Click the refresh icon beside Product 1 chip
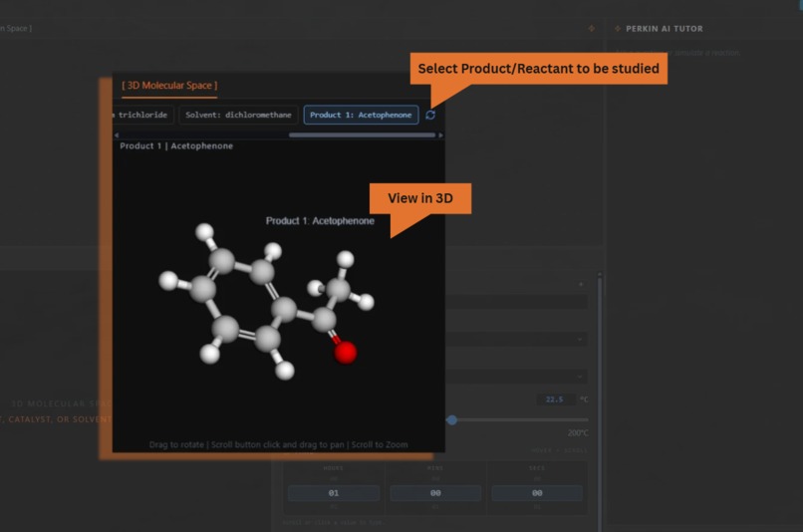The image size is (803, 532). point(430,115)
